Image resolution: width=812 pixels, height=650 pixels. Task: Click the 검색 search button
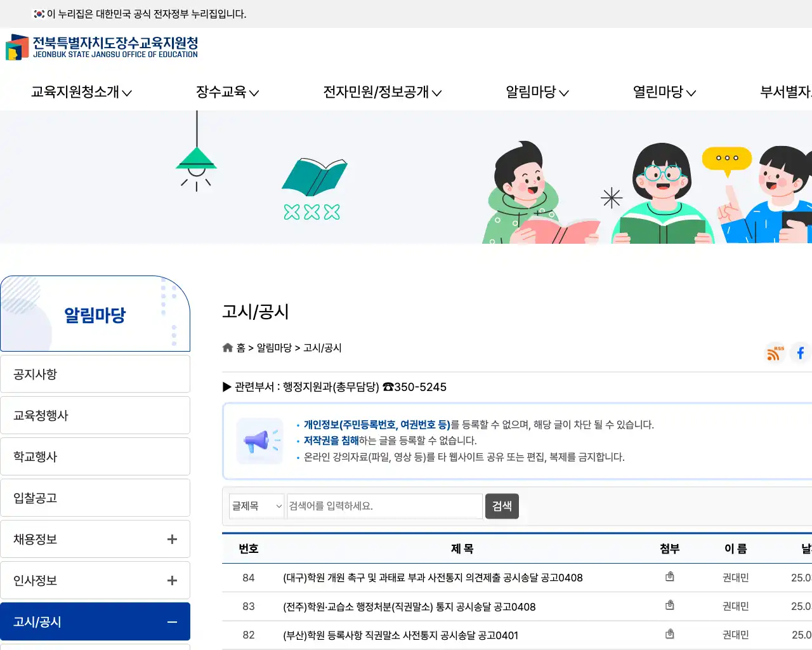click(502, 506)
